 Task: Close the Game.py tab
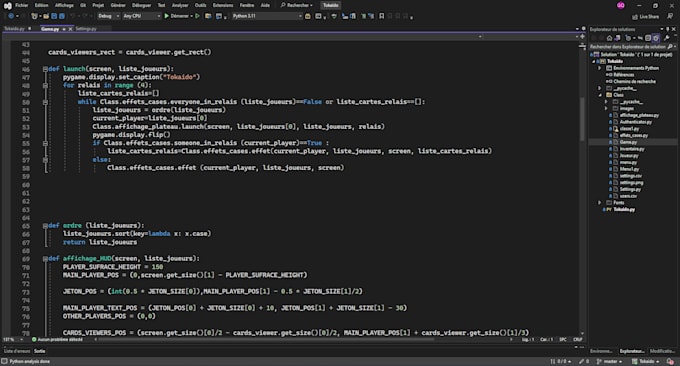click(71, 29)
